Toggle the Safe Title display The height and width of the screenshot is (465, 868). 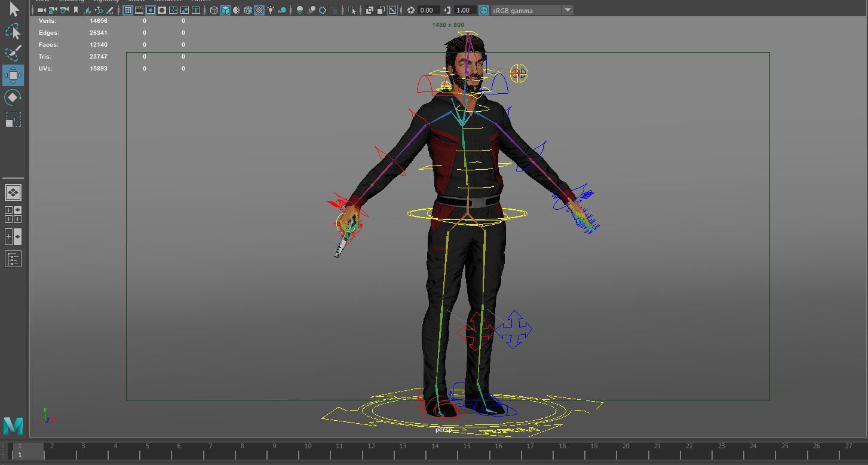[x=196, y=10]
